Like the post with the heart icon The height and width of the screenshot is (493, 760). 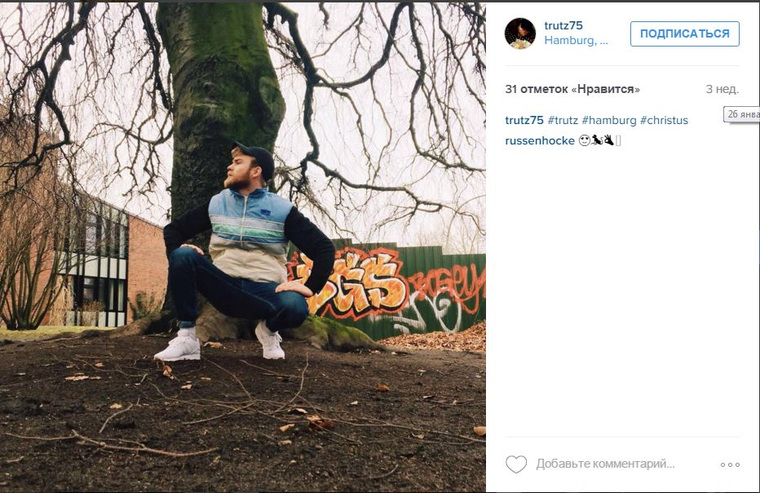click(516, 464)
